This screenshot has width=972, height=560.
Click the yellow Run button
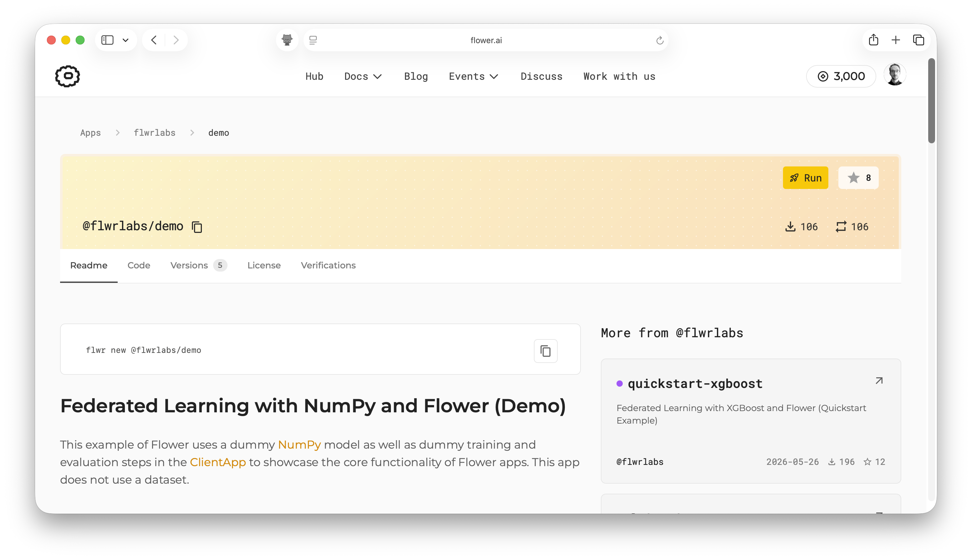806,178
